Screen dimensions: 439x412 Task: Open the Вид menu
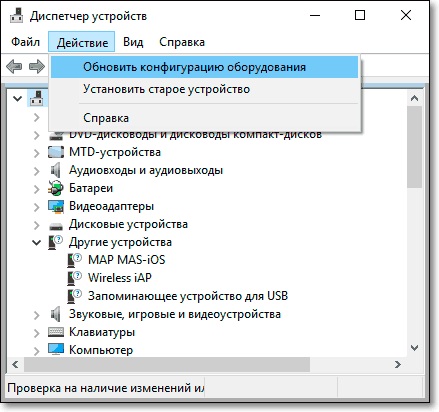133,42
